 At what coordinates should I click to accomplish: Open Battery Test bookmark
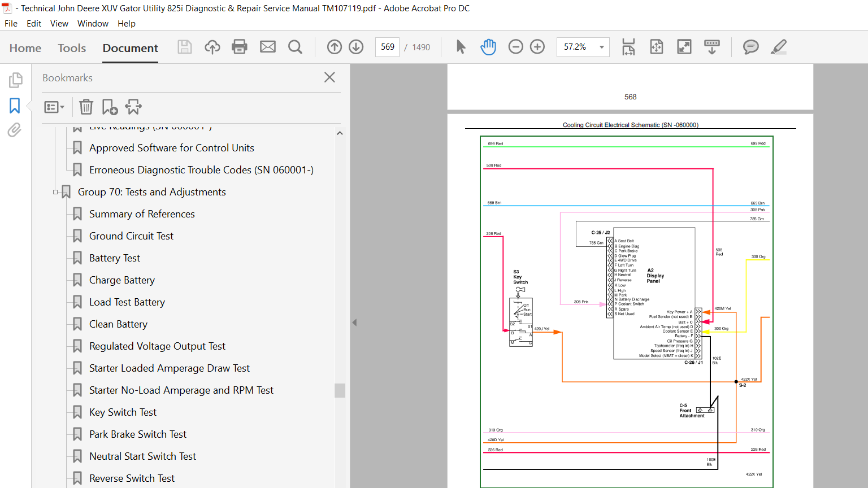[x=115, y=258]
